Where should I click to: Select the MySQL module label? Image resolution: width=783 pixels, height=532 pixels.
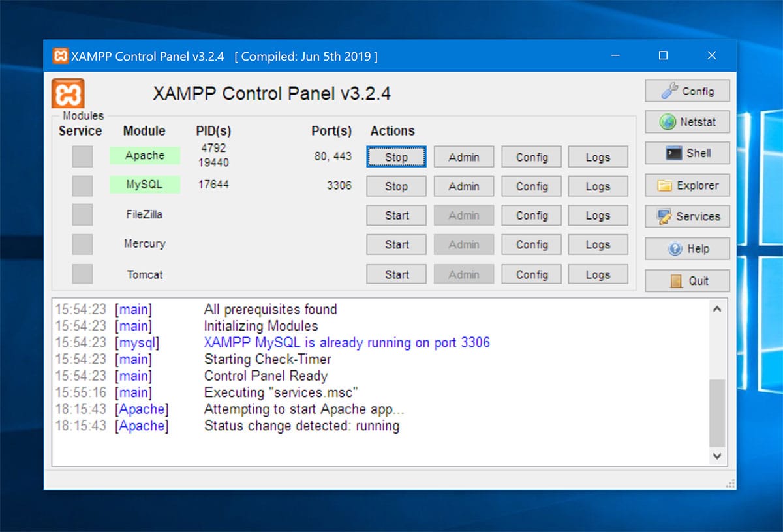(145, 185)
